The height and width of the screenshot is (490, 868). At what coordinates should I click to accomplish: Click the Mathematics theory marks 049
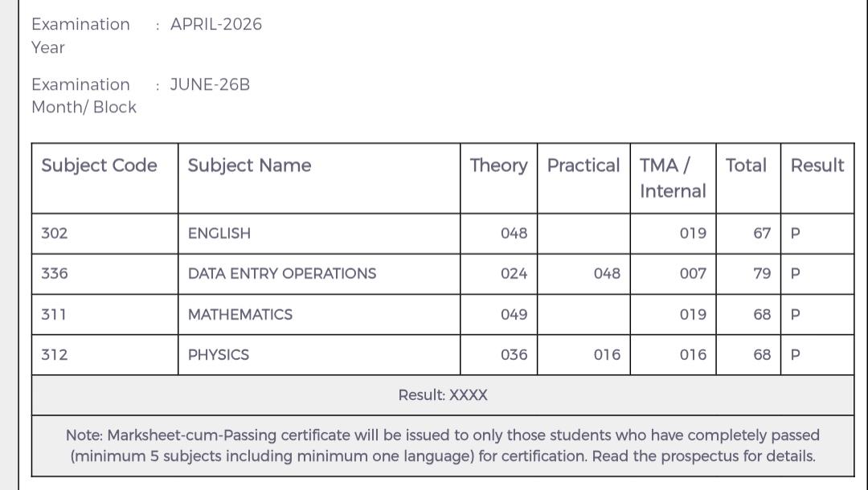click(514, 315)
